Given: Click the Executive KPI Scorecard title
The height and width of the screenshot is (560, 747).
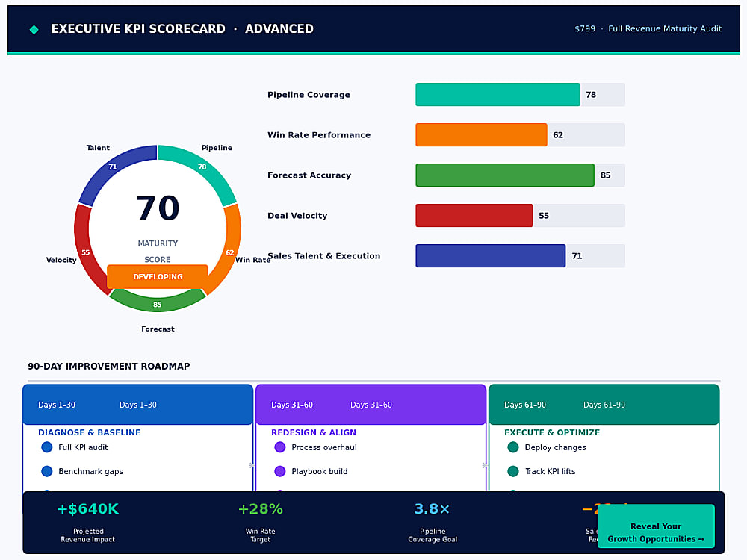Looking at the screenshot, I should 182,28.
